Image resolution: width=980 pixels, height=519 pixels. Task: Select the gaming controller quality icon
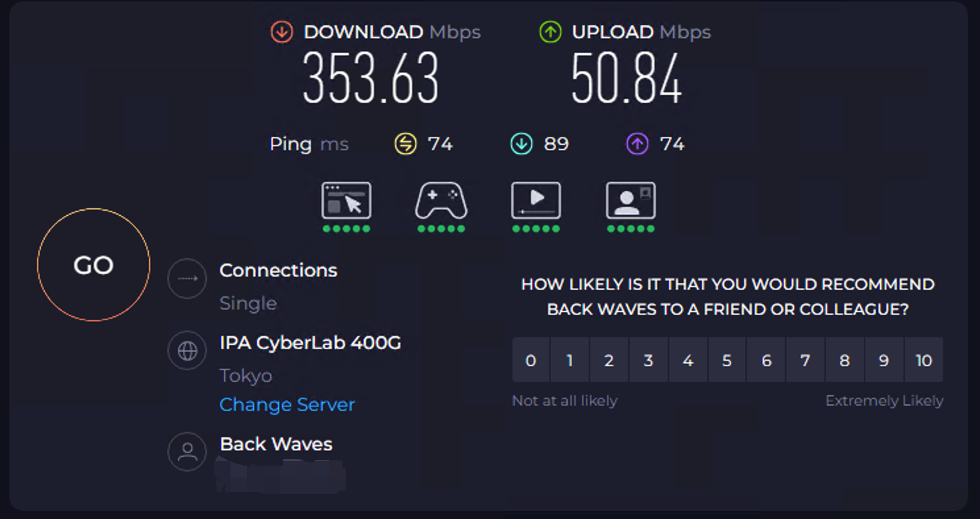[x=441, y=201]
